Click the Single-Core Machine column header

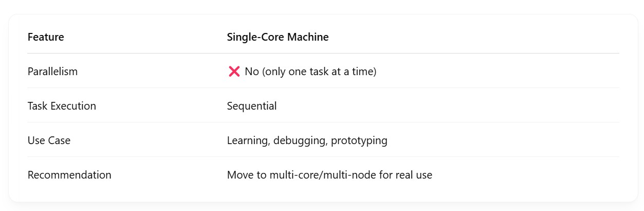coord(278,37)
